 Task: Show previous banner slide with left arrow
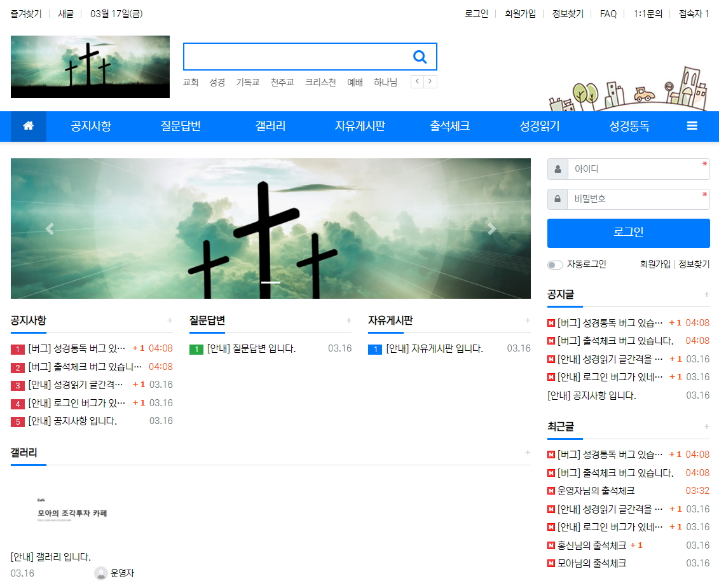point(50,229)
